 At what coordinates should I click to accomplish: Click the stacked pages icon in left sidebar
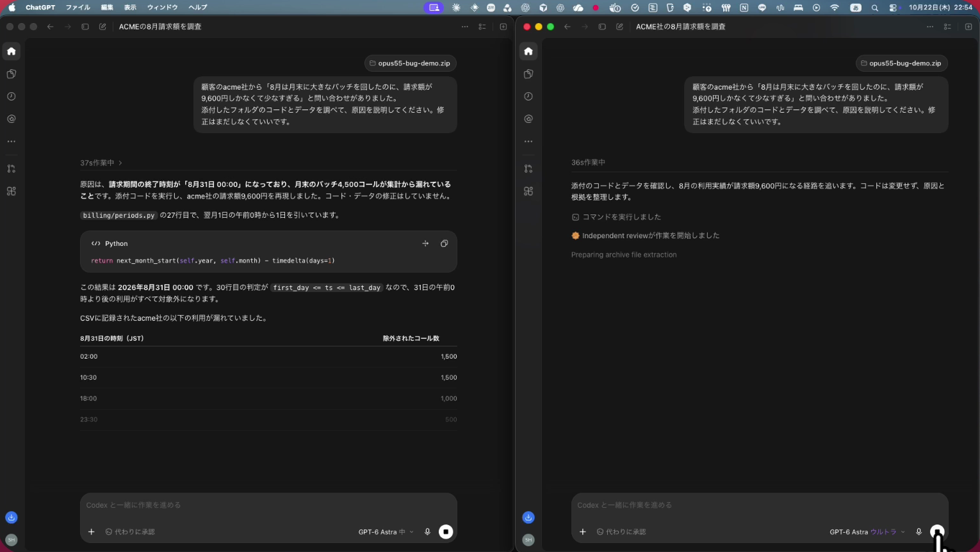[12, 74]
